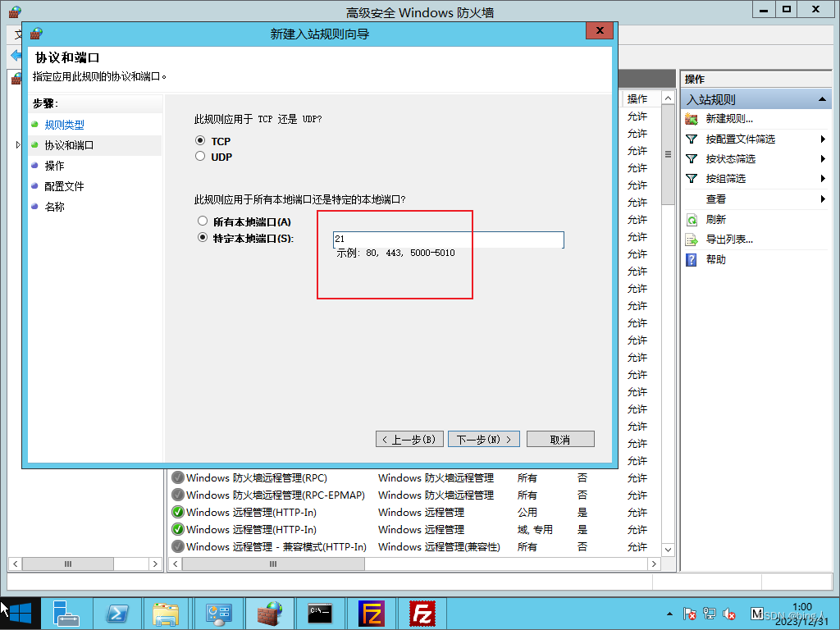Click rules list right scroll arrow

pyautogui.click(x=654, y=564)
